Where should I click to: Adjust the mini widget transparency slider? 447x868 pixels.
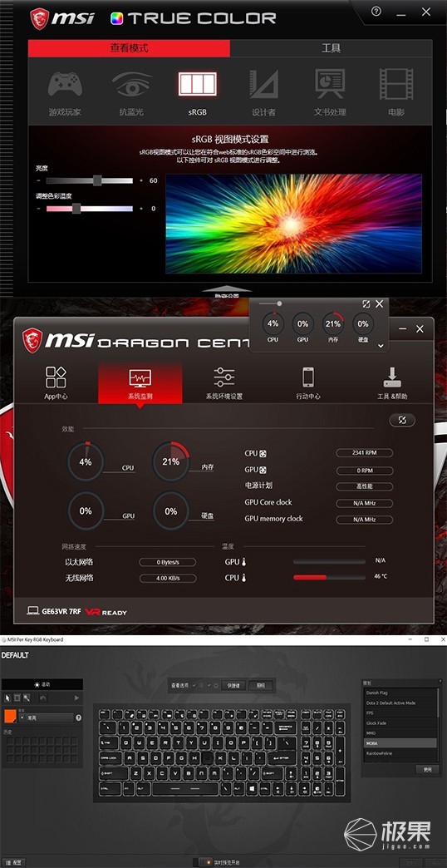point(271,303)
